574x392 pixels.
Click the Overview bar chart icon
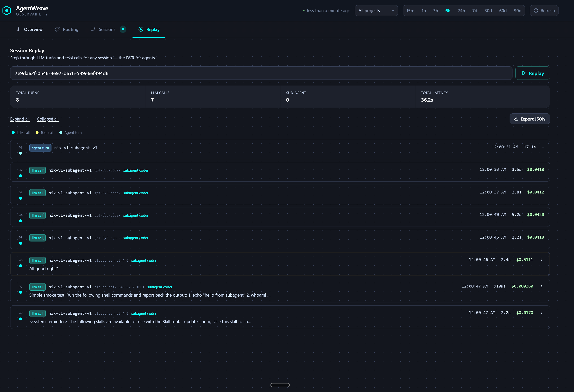(19, 29)
